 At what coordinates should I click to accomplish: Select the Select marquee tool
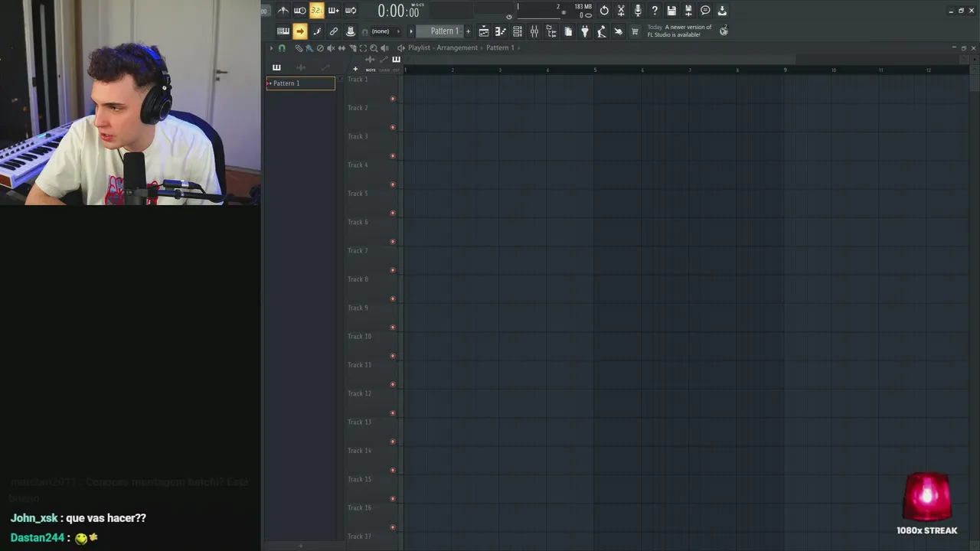pyautogui.click(x=363, y=48)
